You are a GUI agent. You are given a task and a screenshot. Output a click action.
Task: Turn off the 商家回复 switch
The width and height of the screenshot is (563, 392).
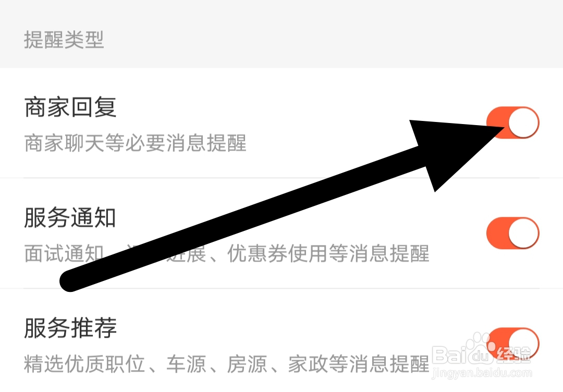(513, 123)
